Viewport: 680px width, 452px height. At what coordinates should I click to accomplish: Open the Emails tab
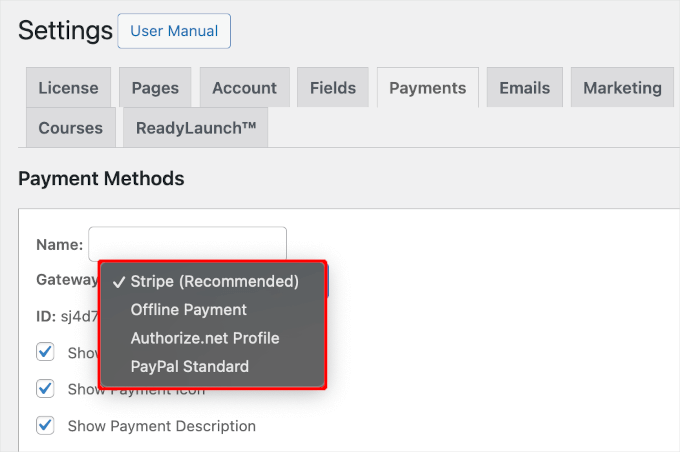click(525, 88)
